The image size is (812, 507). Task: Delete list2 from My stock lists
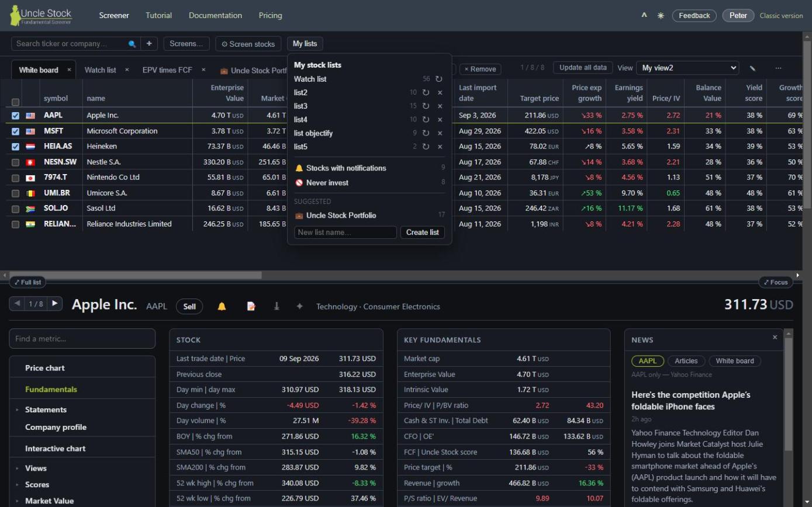coord(440,92)
